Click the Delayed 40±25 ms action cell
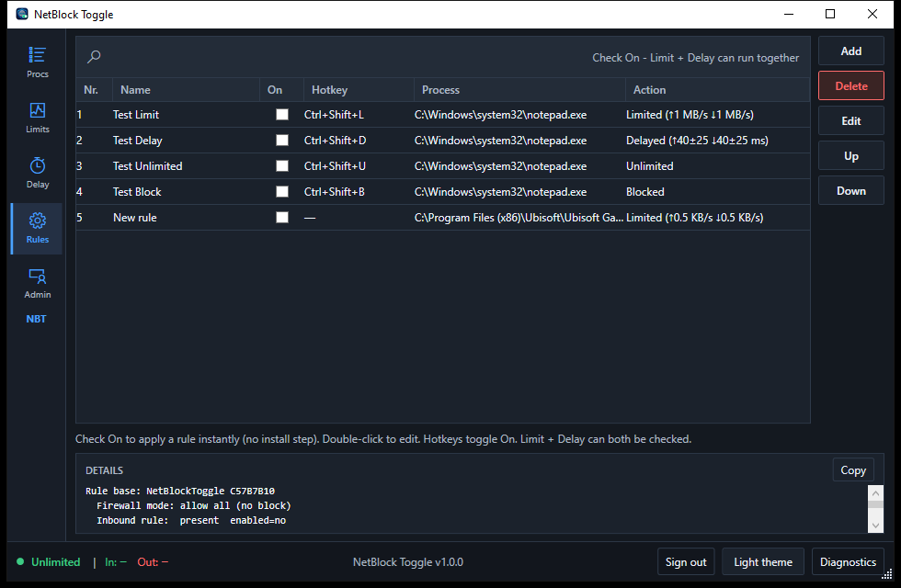The width and height of the screenshot is (901, 588). pyautogui.click(x=697, y=140)
